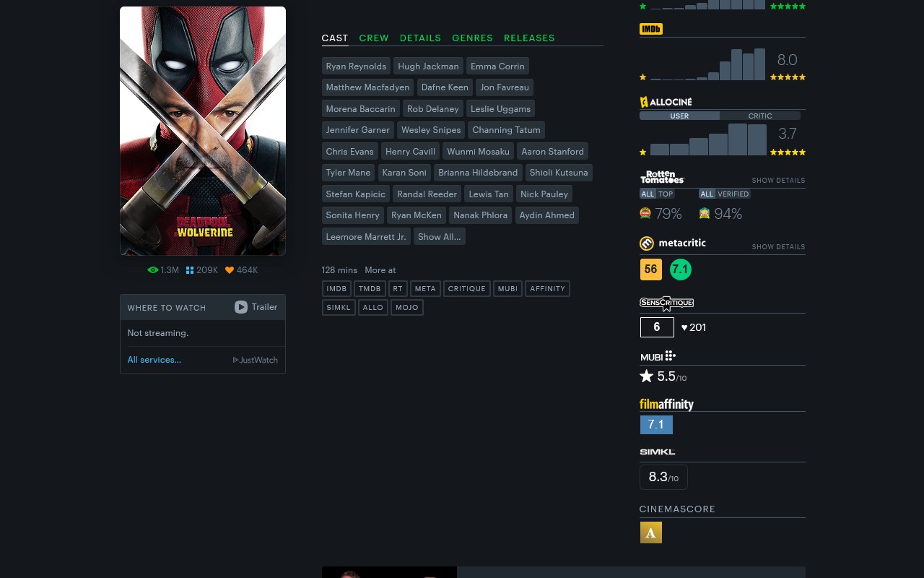This screenshot has height=578, width=924.
Task: Play the Trailer via play icon
Action: point(241,307)
